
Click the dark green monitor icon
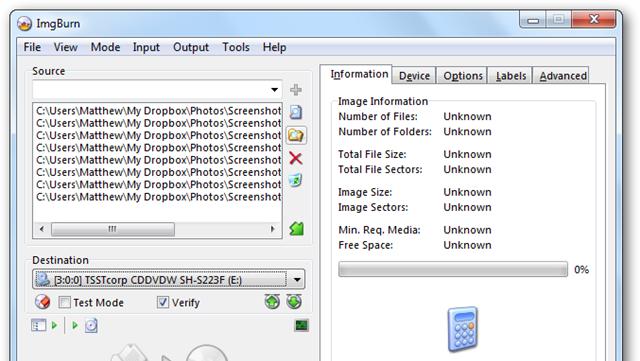point(302,325)
